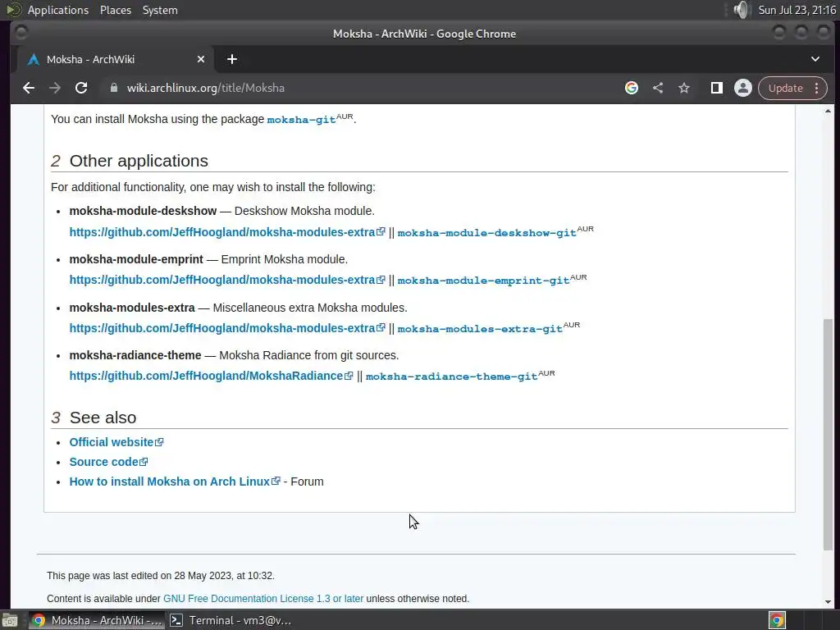Viewport: 840px width, 630px height.
Task: Open the Source code link
Action: click(x=108, y=462)
